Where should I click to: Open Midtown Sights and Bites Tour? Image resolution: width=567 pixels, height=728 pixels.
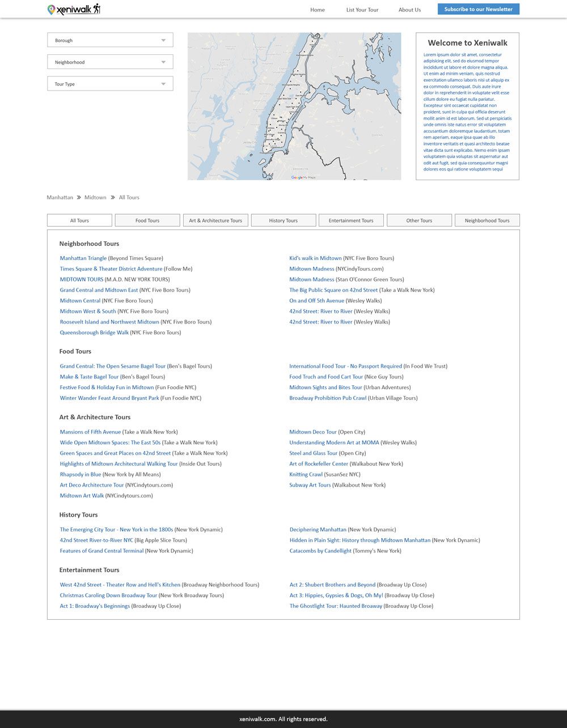325,388
